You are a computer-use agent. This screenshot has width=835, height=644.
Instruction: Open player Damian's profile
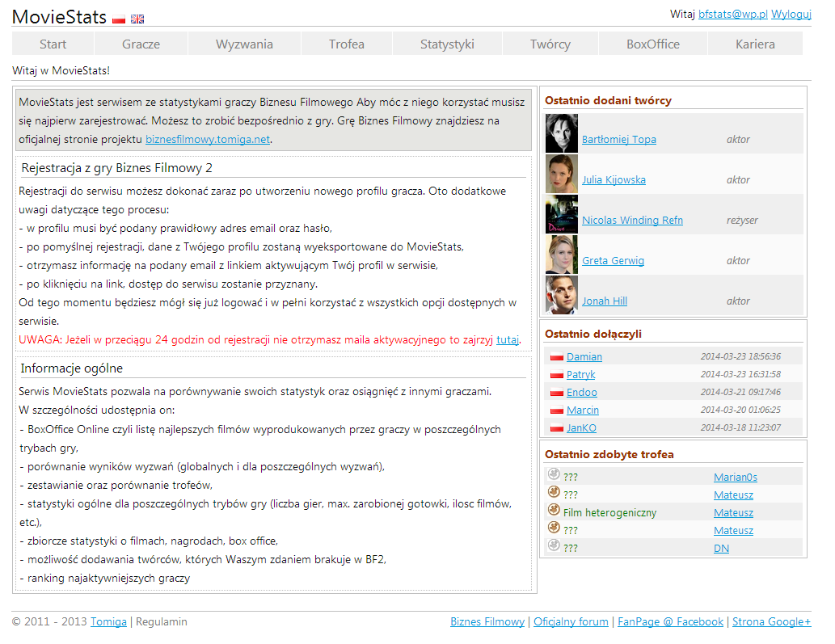(x=584, y=357)
